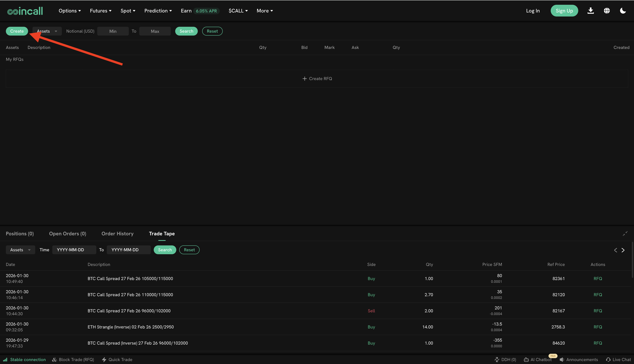
Task: Focus the Max notional input
Action: pos(155,31)
